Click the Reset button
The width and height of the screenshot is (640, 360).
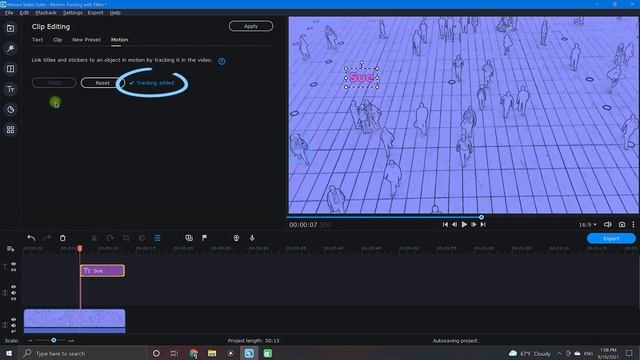click(103, 83)
